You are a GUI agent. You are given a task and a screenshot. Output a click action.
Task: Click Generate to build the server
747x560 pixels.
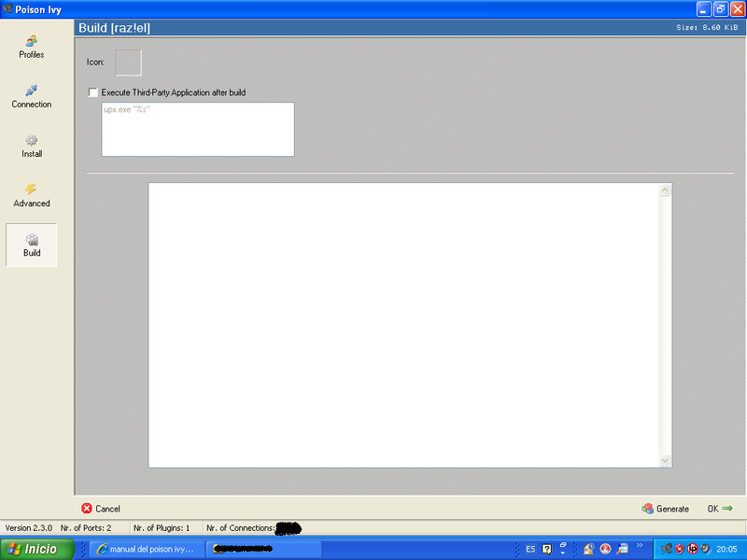[x=665, y=509]
